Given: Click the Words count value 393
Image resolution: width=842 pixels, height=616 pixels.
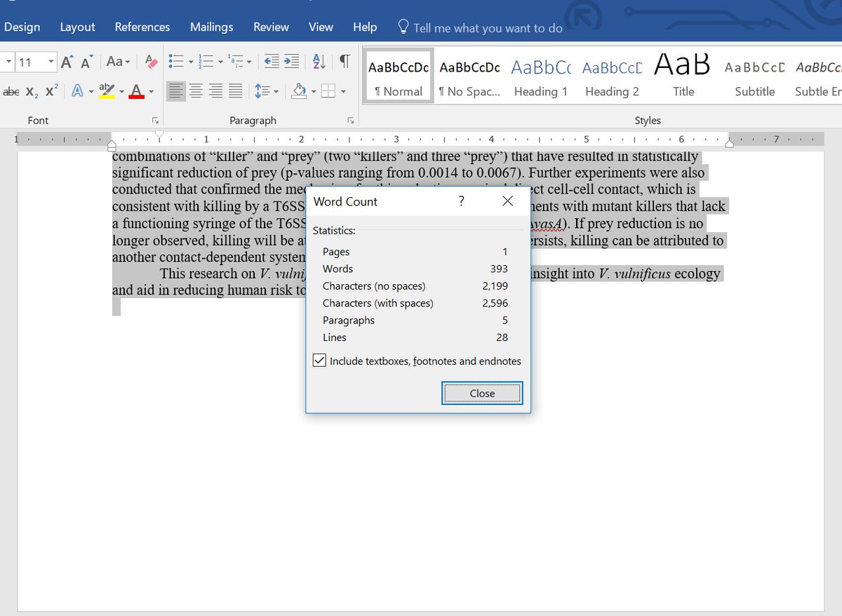Looking at the screenshot, I should click(499, 269).
